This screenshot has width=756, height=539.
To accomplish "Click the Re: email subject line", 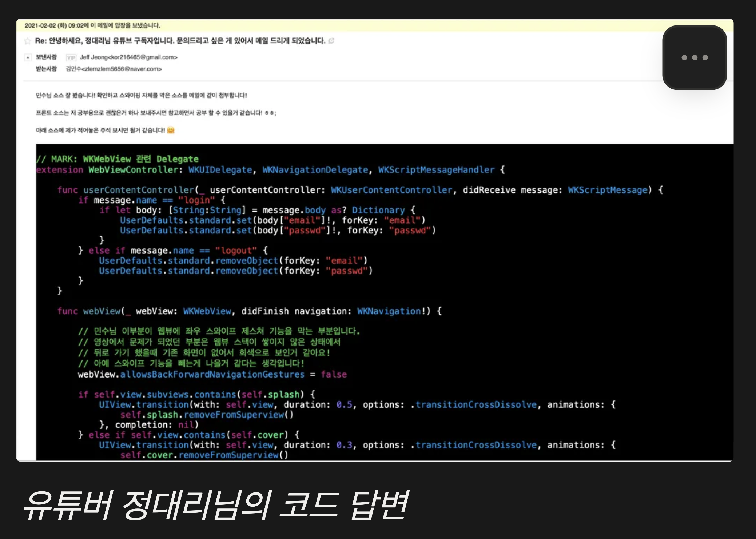I will [x=180, y=41].
